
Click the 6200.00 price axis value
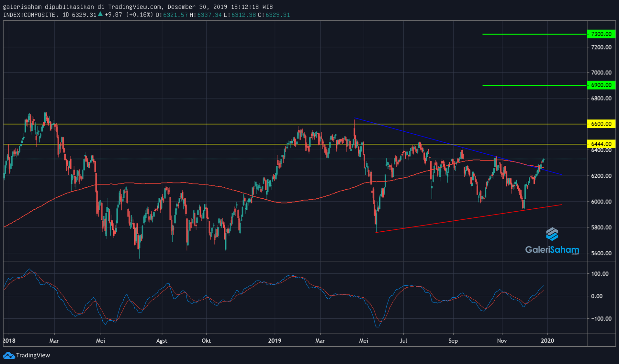601,176
